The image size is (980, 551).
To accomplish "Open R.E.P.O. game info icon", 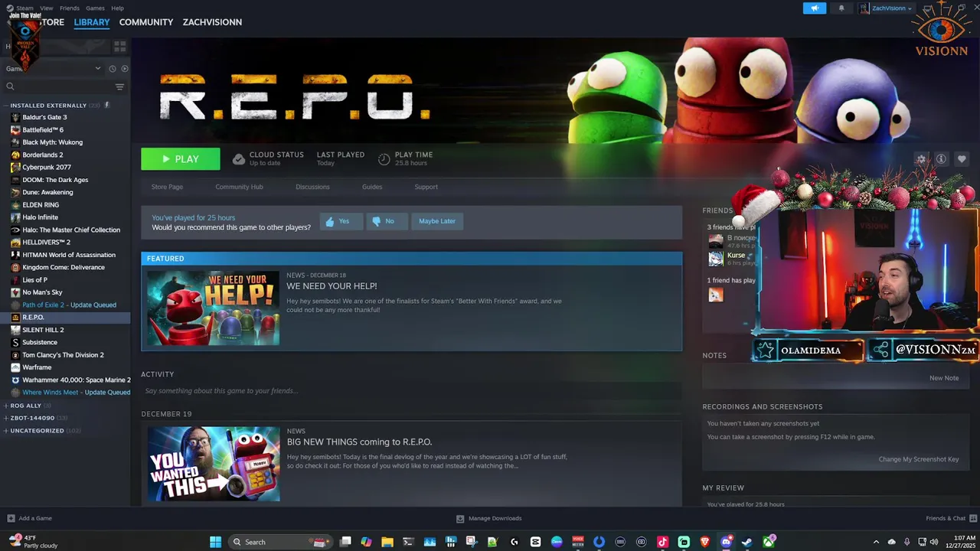I will [x=941, y=159].
